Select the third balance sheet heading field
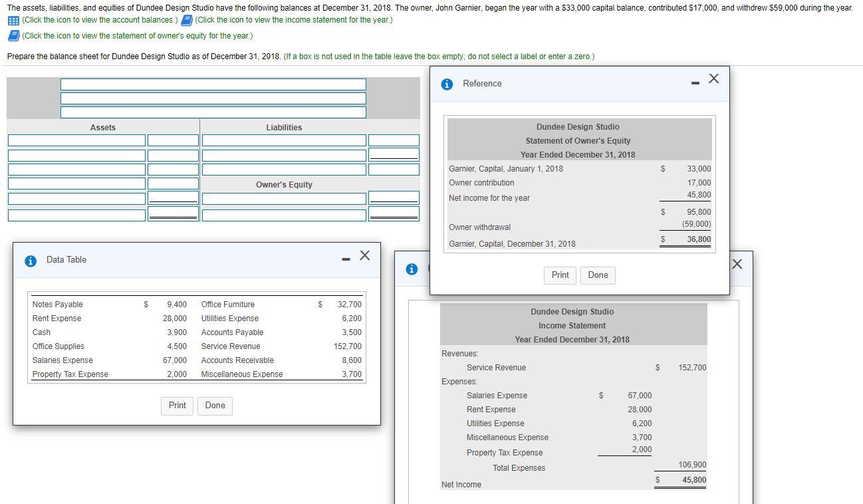The image size is (863, 504). tap(213, 112)
